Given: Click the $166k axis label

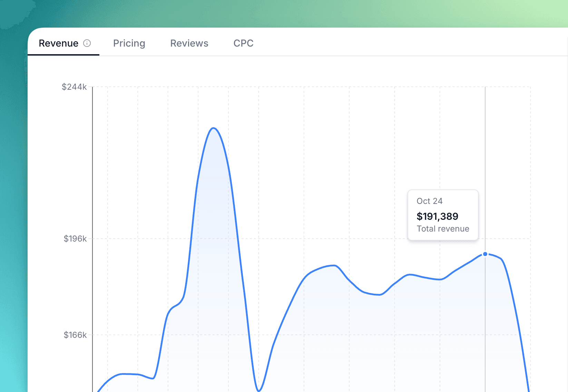Looking at the screenshot, I should pyautogui.click(x=75, y=335).
